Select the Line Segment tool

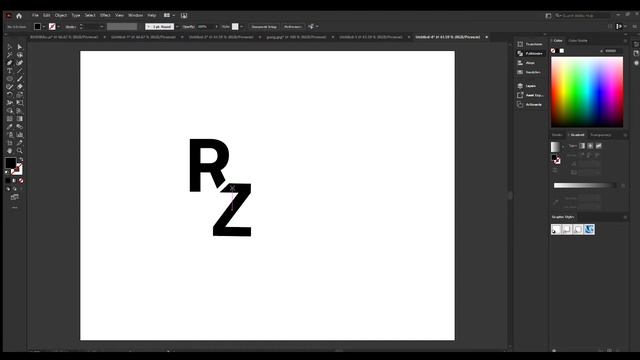[x=20, y=71]
